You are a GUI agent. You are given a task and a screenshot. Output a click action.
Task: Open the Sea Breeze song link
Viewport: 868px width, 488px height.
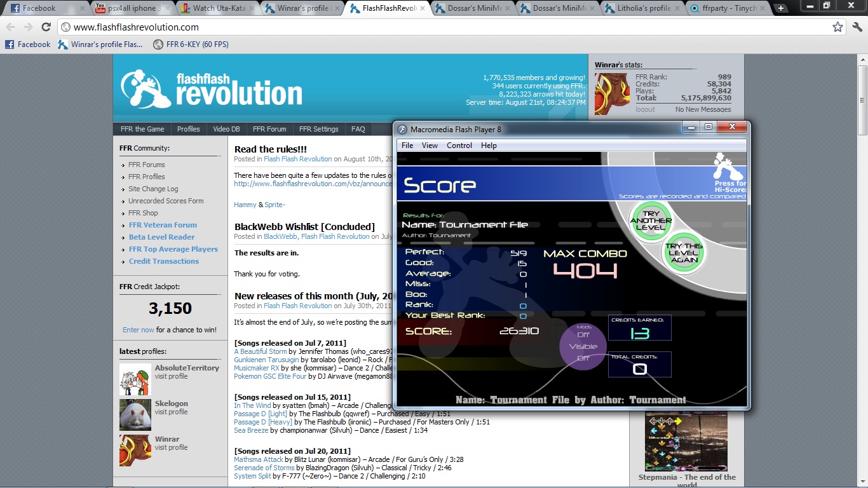click(x=251, y=430)
